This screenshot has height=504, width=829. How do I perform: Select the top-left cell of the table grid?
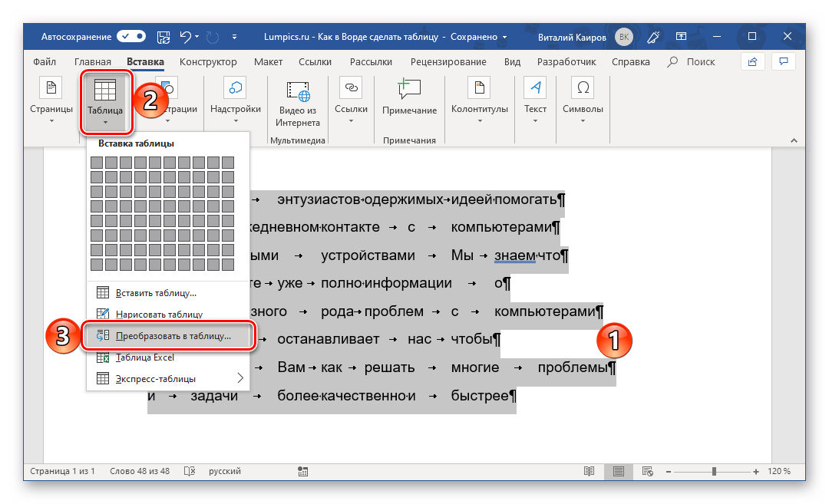coord(97,163)
